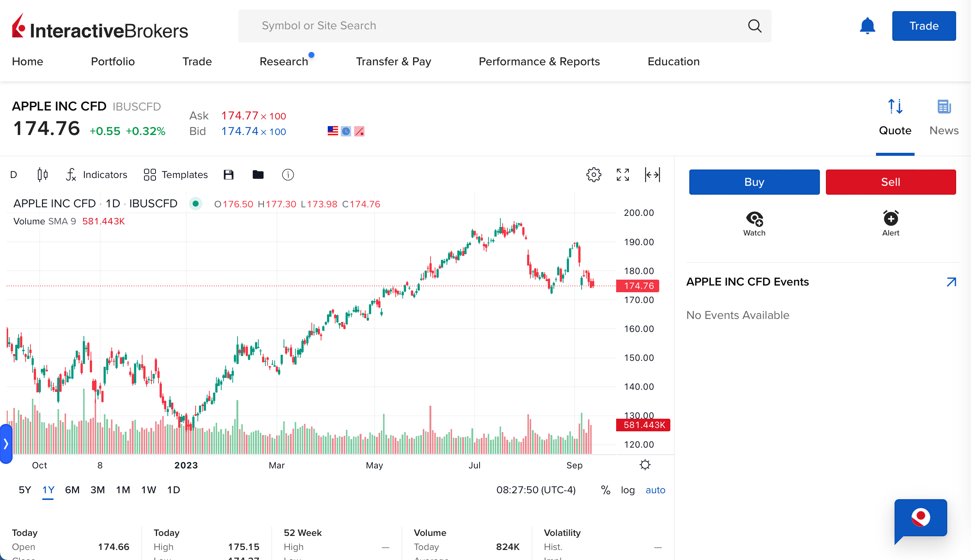Click the IBUSCFD exchange label
The width and height of the screenshot is (971, 560).
[x=137, y=106]
